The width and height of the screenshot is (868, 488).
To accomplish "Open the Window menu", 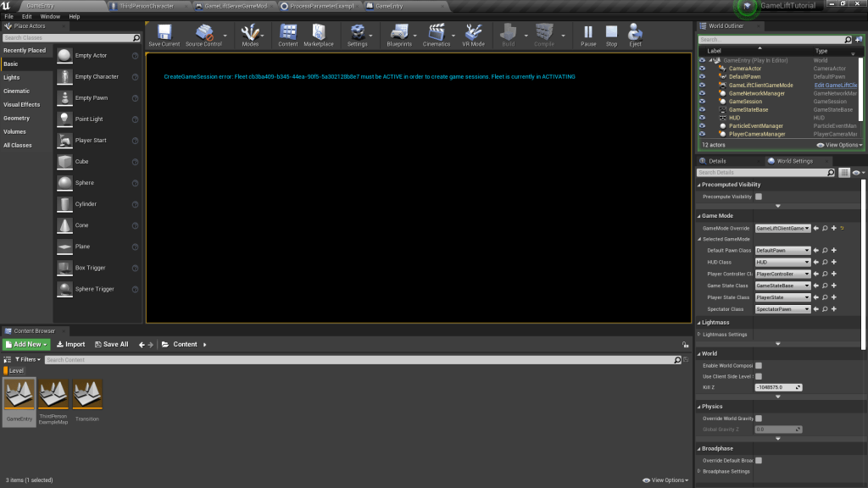I will pyautogui.click(x=50, y=16).
